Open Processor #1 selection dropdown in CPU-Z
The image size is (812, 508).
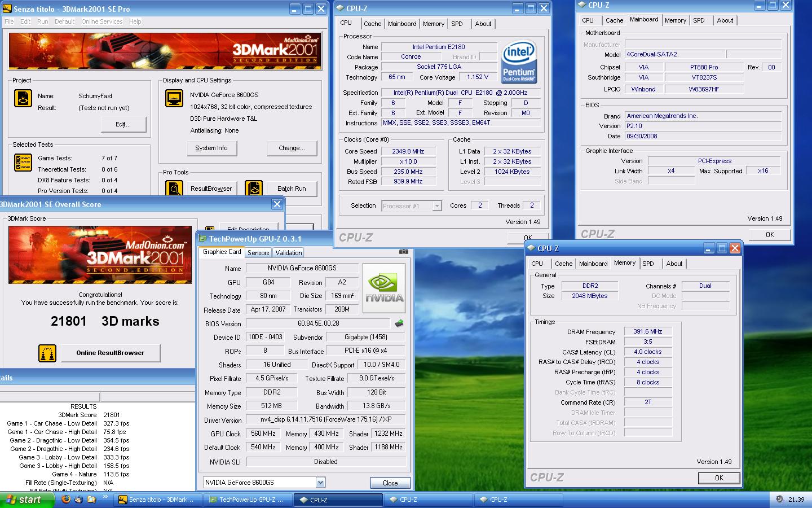(437, 206)
